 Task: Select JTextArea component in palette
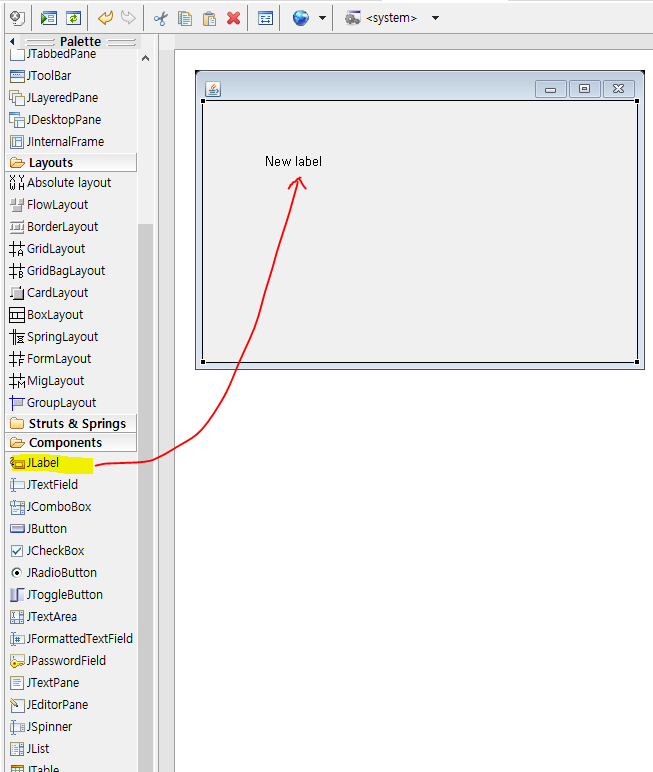44,617
